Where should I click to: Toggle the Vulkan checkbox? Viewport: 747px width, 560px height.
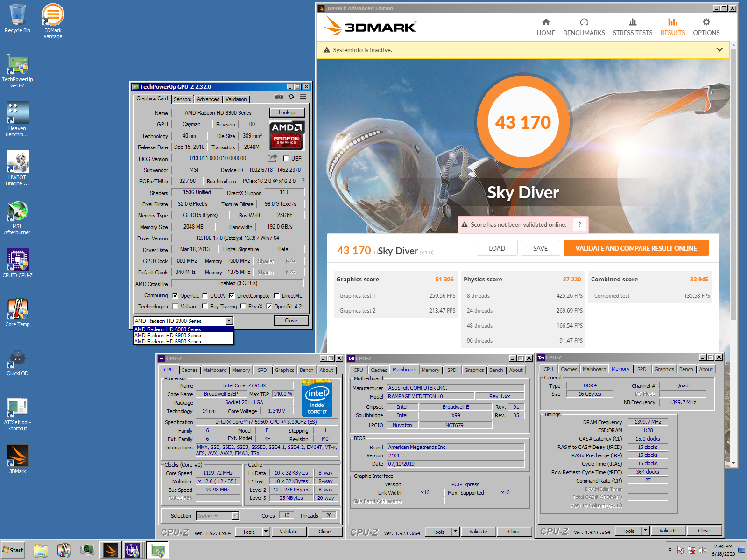[x=175, y=307]
